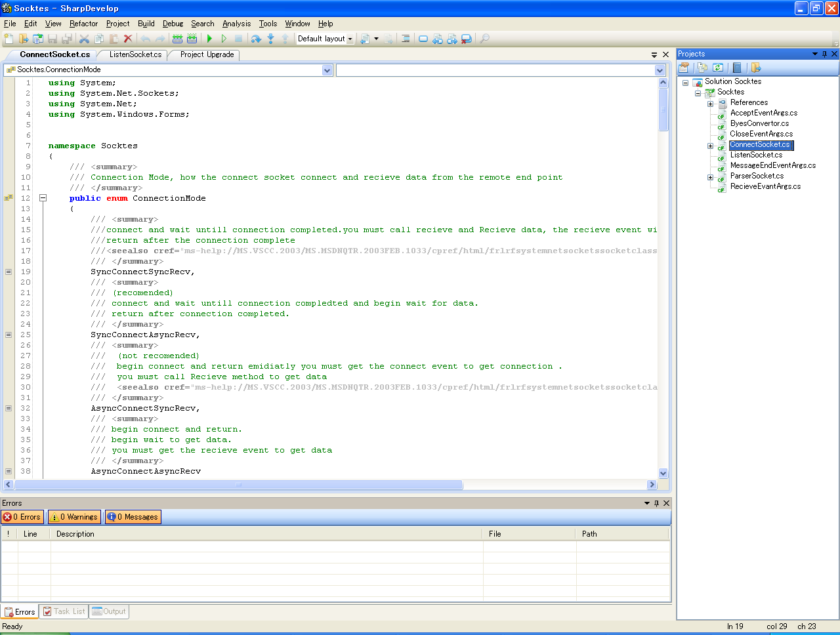Click Refresh icon in Projects panel toolbar
Viewport: 840px width, 635px height.
pyautogui.click(x=718, y=68)
